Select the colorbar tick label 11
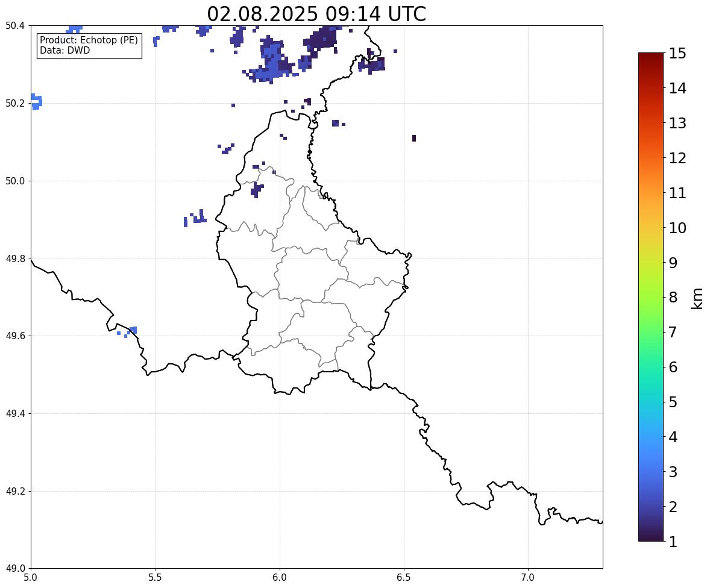This screenshot has width=710, height=588. point(677,193)
